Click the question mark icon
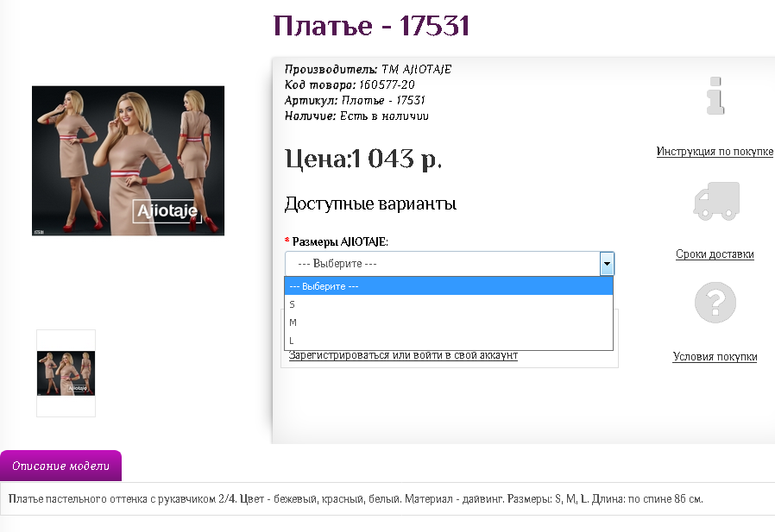This screenshot has height=532, width=775. click(715, 303)
